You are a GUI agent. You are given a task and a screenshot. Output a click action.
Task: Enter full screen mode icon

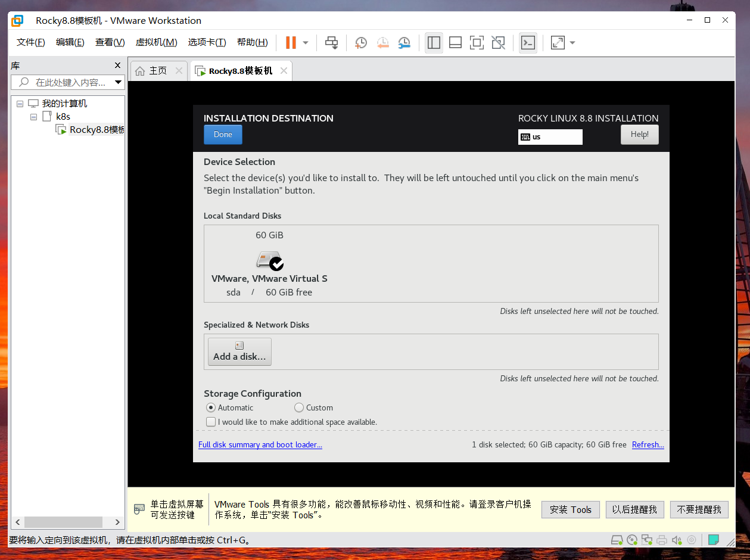coord(477,42)
